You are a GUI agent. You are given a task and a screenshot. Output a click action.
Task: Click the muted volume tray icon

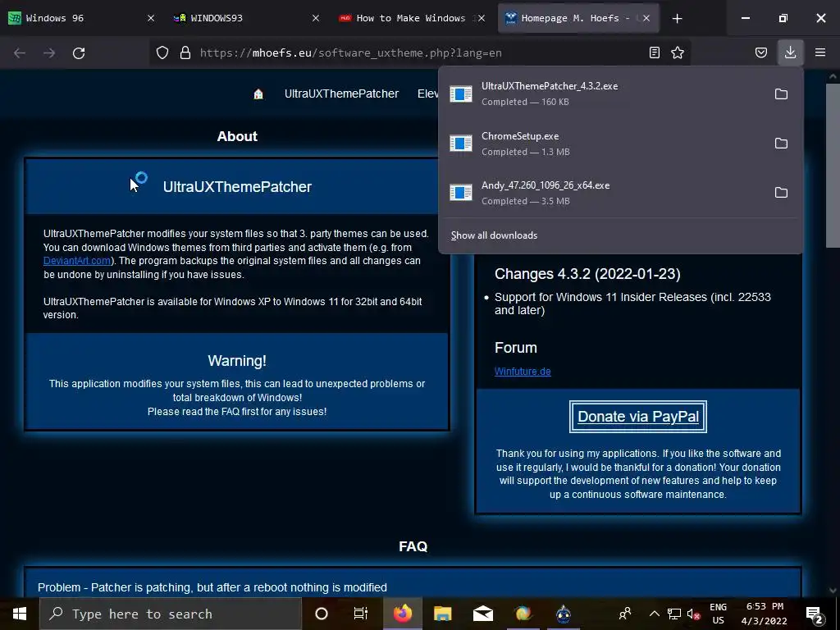click(x=694, y=614)
